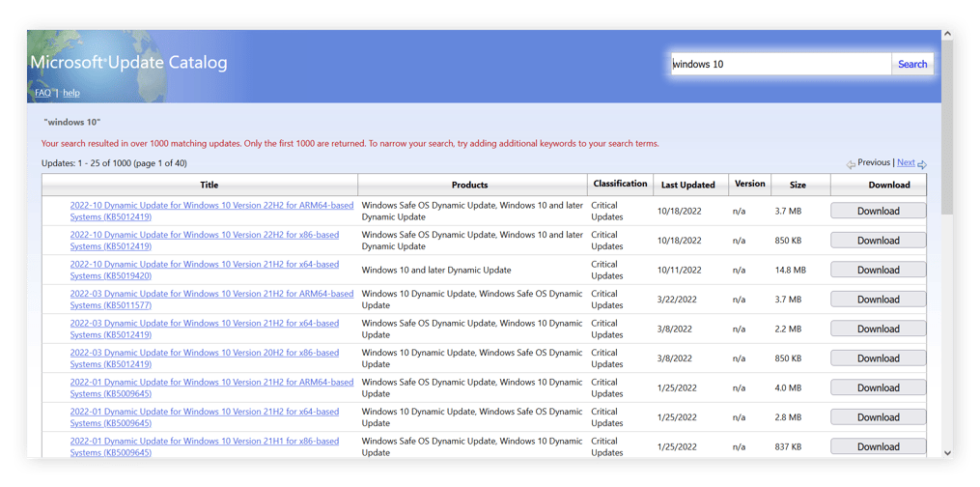Image resolution: width=980 pixels, height=487 pixels.
Task: Click the Previous page arrow icon
Action: coord(851,164)
